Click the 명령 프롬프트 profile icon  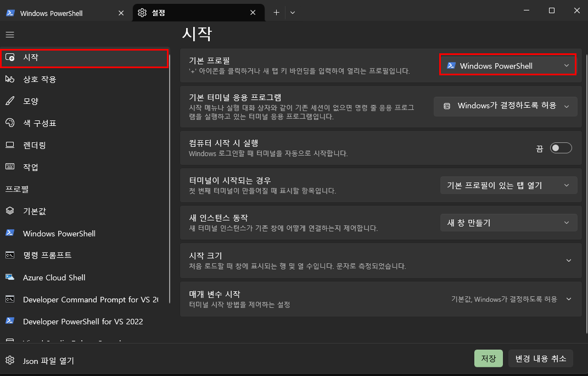[10, 255]
